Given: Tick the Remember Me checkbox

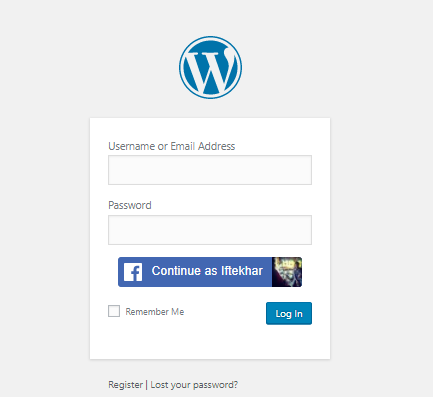Looking at the screenshot, I should click(114, 311).
